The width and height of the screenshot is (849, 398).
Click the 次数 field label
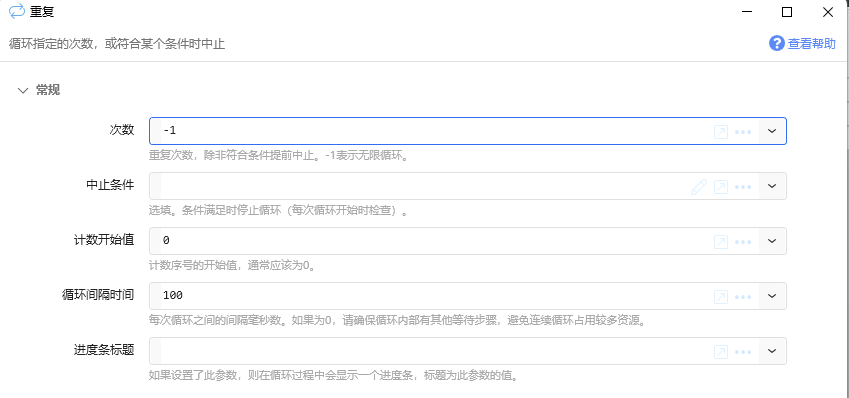pos(122,129)
